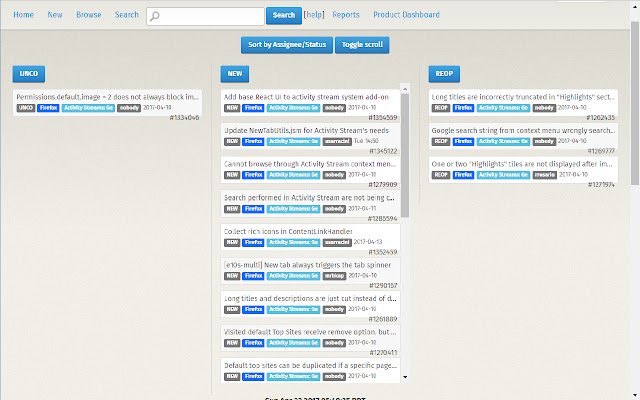
Task: Click the NEW column scrollbar thumb
Action: 405,156
